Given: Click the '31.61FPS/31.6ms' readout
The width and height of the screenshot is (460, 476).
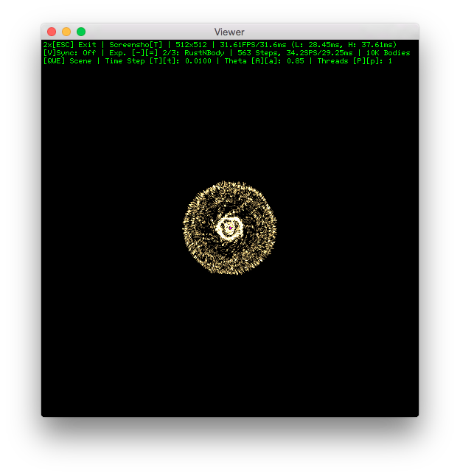Looking at the screenshot, I should click(253, 45).
